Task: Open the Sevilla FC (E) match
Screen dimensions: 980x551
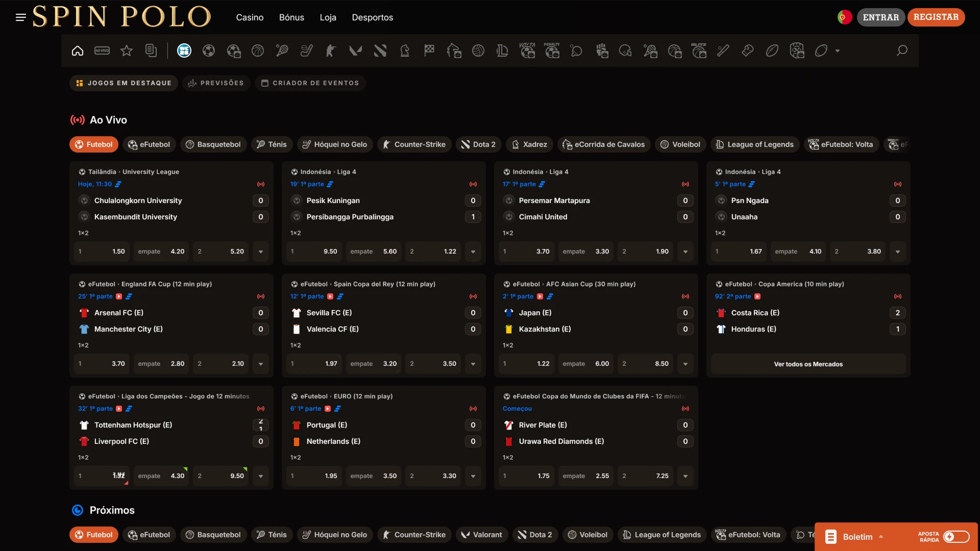Action: pyautogui.click(x=329, y=313)
